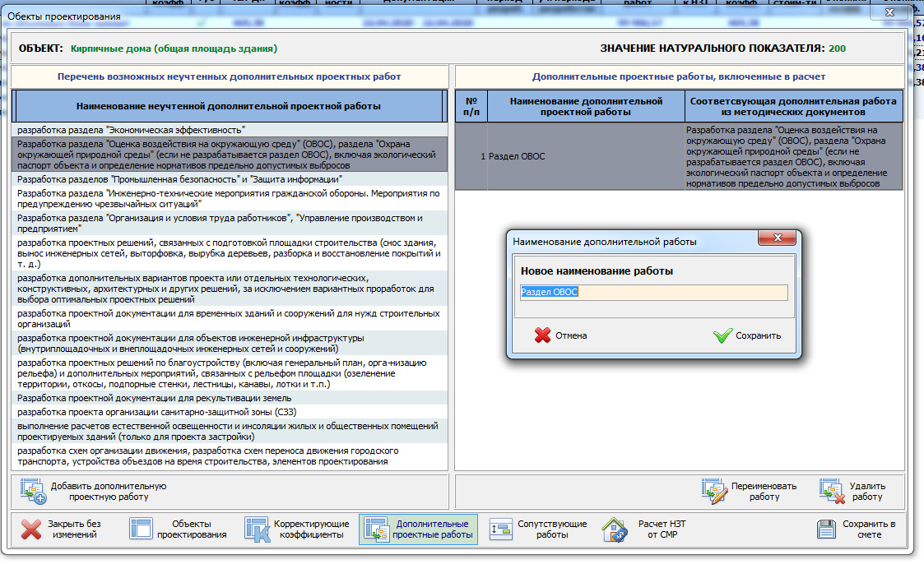Viewport: 924px width, 564px height.
Task: Click column header Наименование неучтенной дополнительной проектной работы
Action: (x=229, y=106)
